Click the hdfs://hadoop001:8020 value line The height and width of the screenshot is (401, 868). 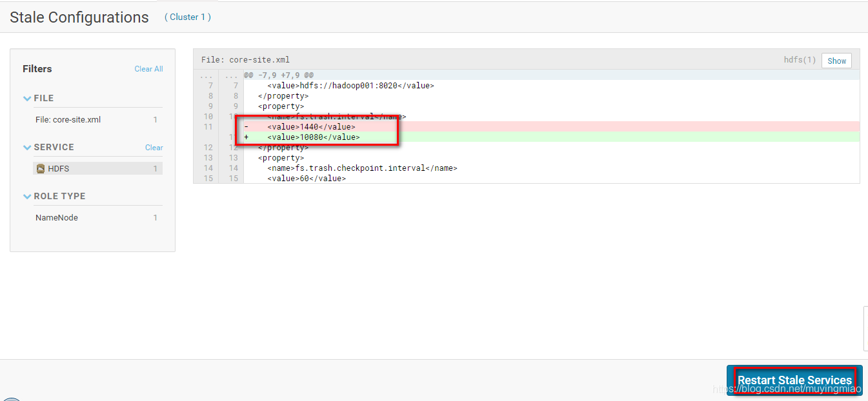point(350,86)
